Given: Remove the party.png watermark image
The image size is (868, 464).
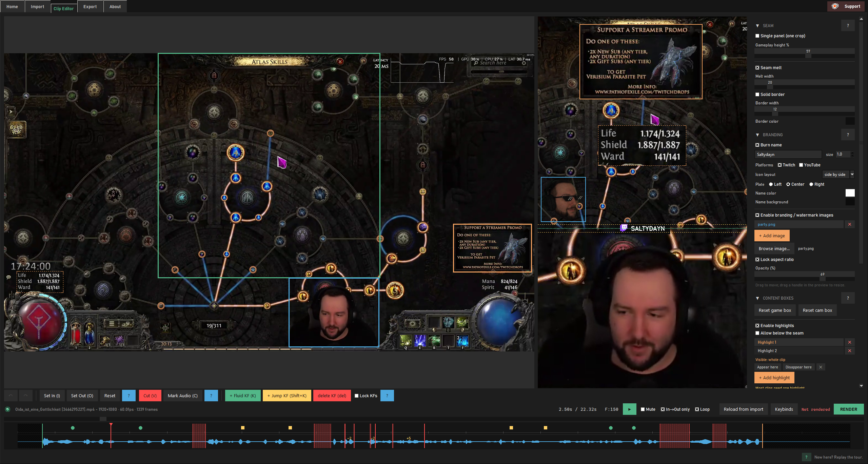Looking at the screenshot, I should click(x=849, y=224).
